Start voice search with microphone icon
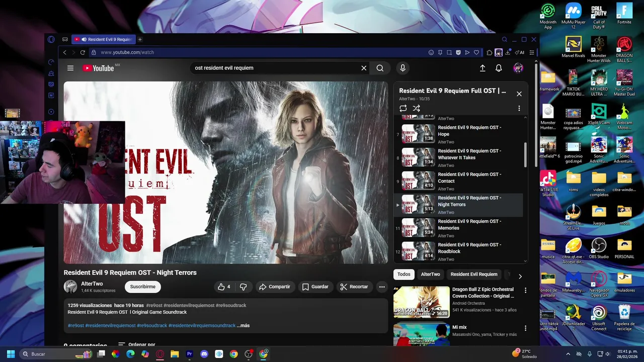The width and height of the screenshot is (644, 362). tap(403, 68)
